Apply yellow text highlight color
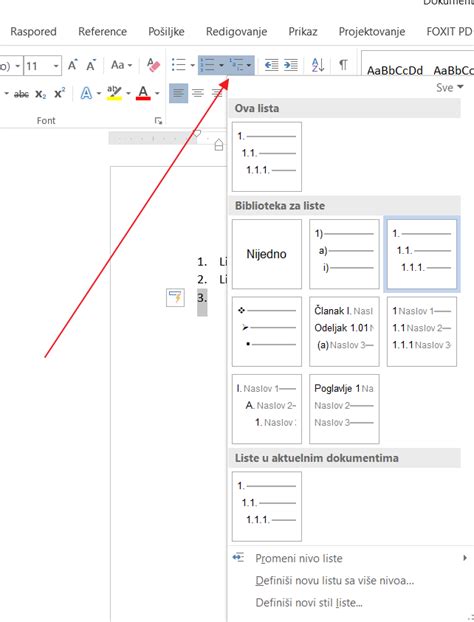The height and width of the screenshot is (622, 474). 114,94
